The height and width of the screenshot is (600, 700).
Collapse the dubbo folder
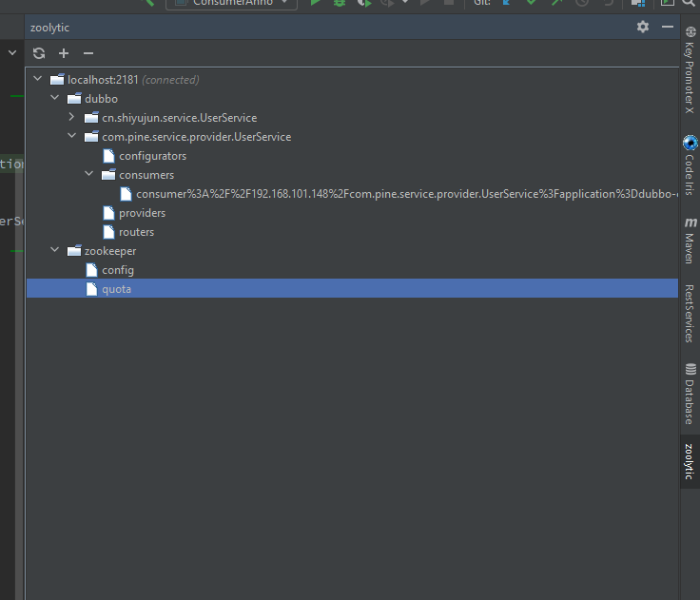54,98
